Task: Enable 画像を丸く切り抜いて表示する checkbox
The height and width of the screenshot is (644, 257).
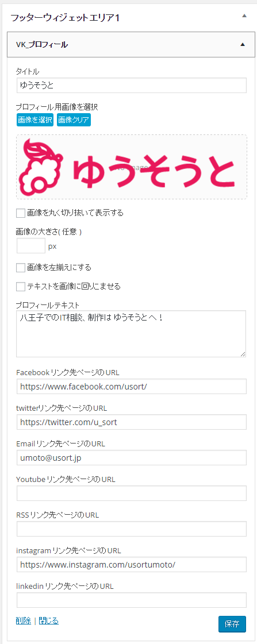Action: click(21, 213)
